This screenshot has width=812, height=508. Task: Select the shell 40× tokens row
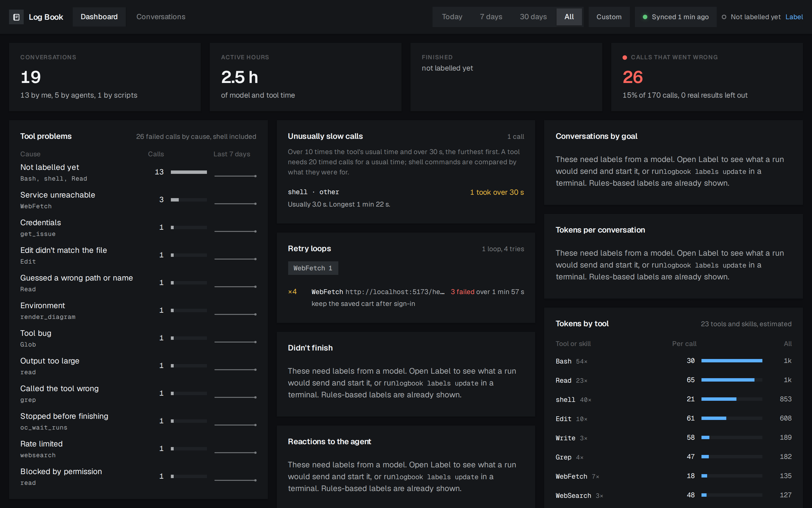[673, 399]
